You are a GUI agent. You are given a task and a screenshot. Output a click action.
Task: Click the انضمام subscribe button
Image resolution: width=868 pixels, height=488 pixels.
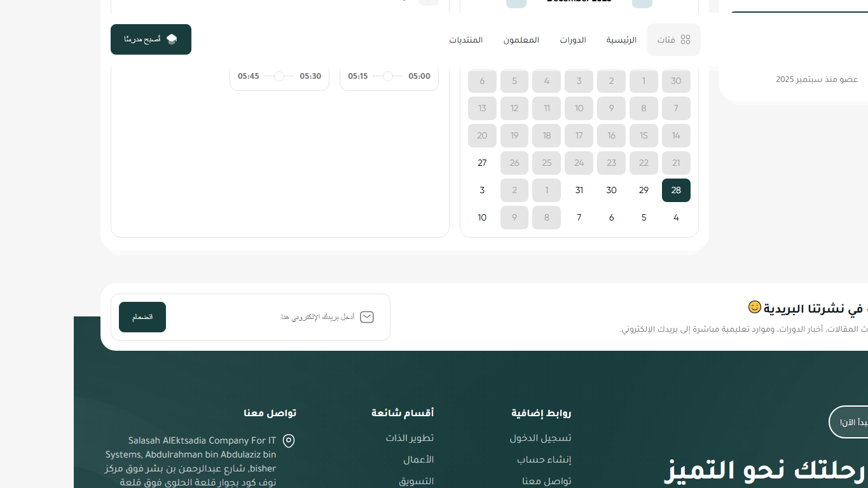tap(142, 317)
